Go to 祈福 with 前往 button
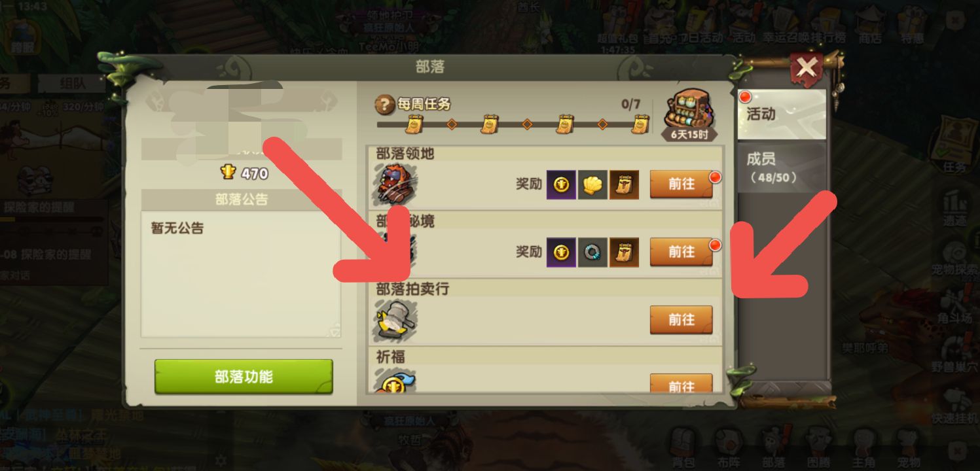 click(681, 384)
